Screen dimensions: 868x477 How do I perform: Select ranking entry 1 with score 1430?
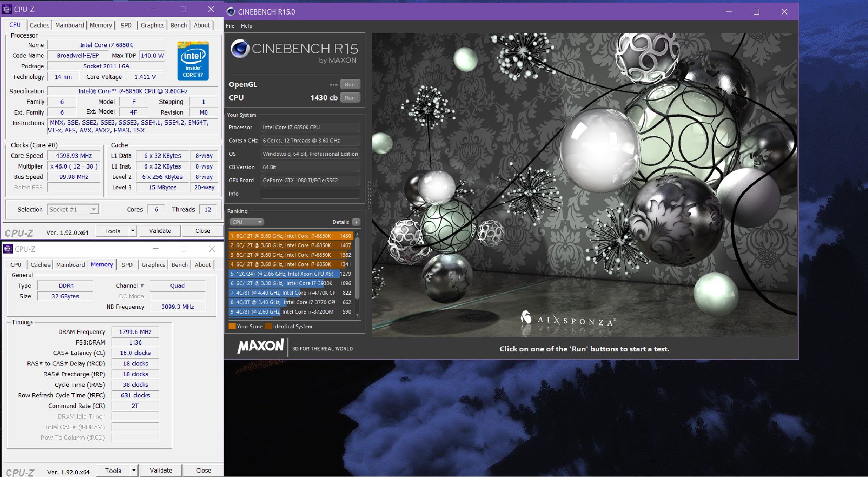point(291,236)
